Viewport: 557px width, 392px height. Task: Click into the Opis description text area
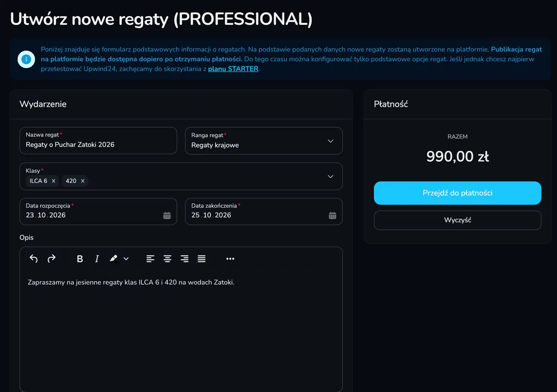(181, 330)
